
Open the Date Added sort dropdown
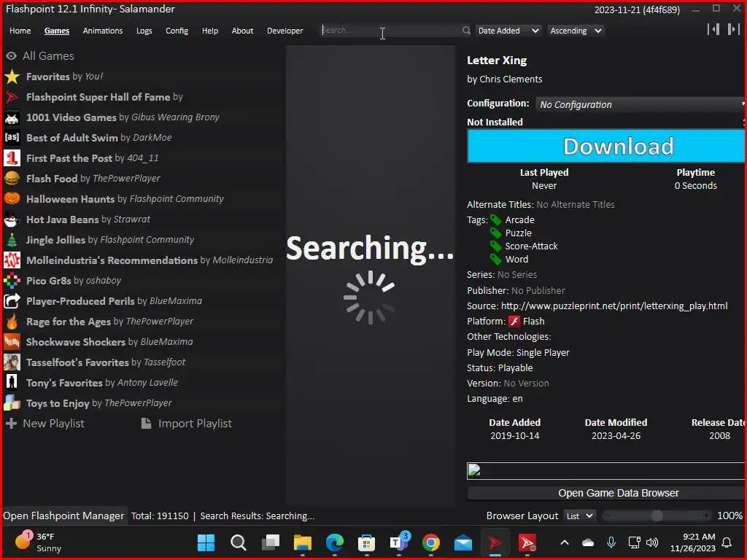click(x=508, y=31)
